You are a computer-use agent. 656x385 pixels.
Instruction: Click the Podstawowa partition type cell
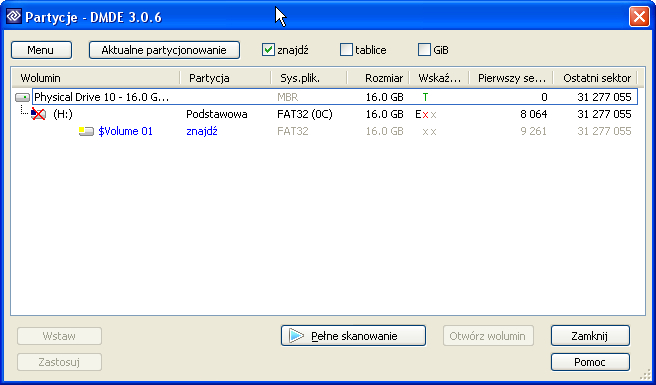coord(217,114)
